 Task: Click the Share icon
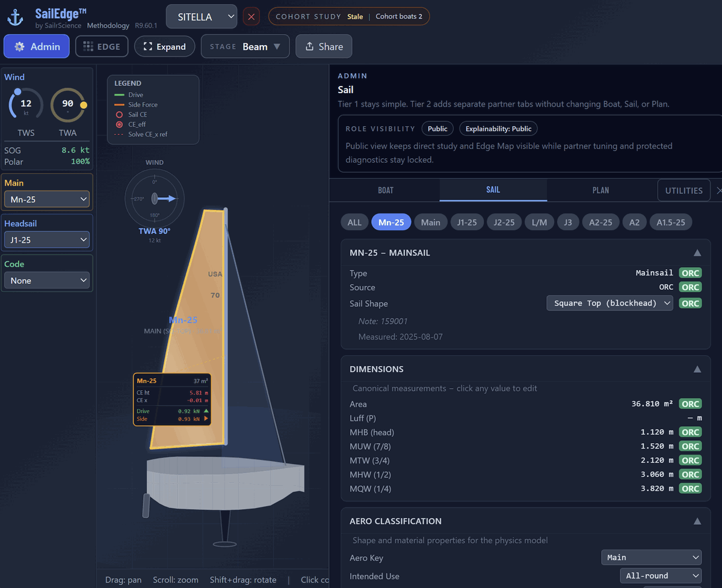pyautogui.click(x=309, y=46)
